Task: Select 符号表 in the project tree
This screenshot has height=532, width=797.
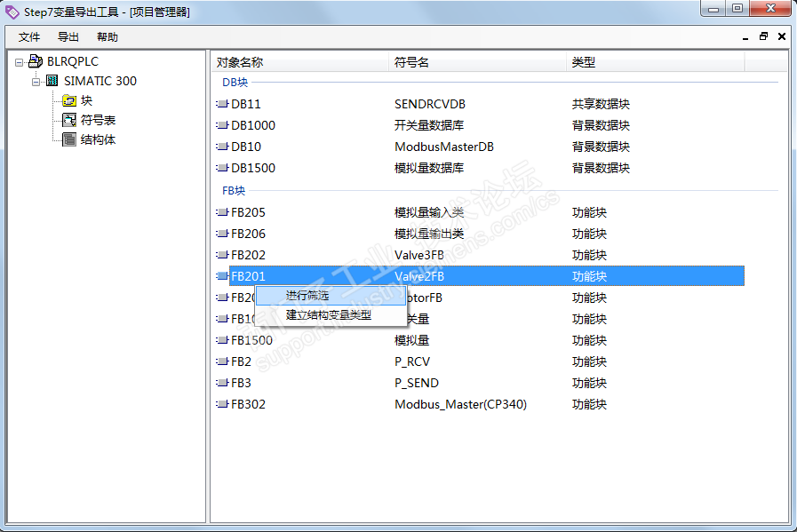Action: coord(98,120)
